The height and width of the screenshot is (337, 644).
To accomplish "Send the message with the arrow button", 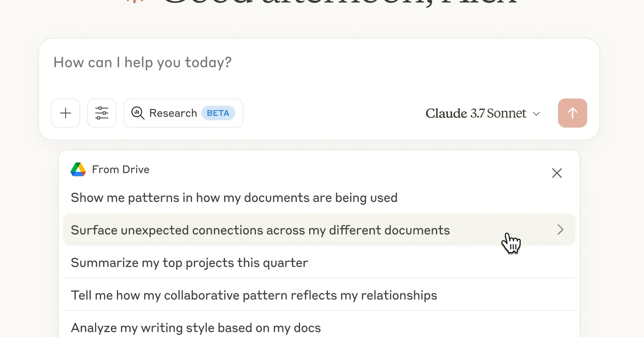I will pyautogui.click(x=572, y=113).
